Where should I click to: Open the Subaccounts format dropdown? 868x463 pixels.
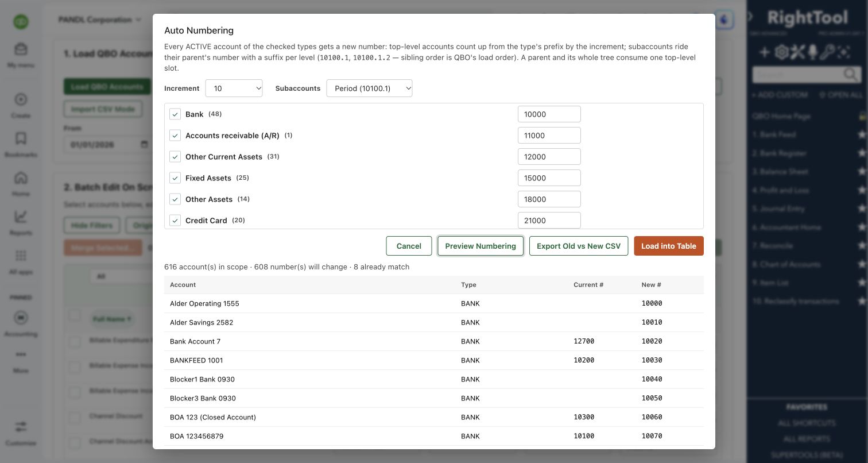click(369, 88)
